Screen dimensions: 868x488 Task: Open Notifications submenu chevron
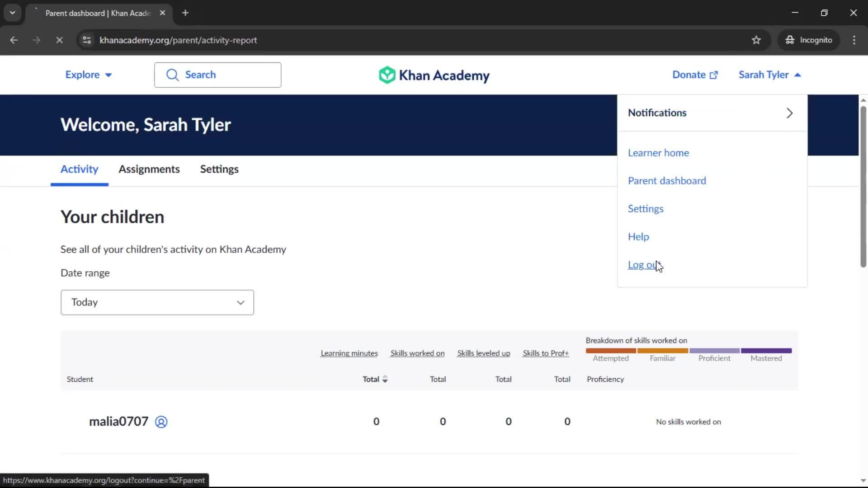click(x=789, y=113)
